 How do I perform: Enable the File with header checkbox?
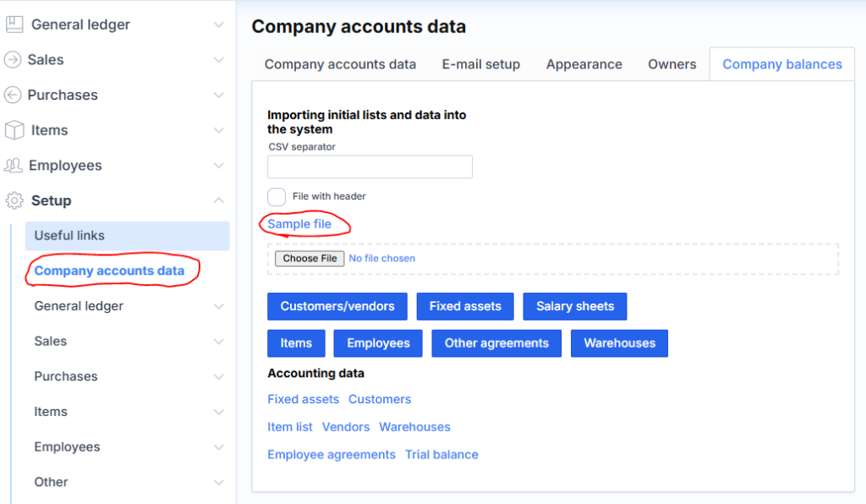(277, 197)
